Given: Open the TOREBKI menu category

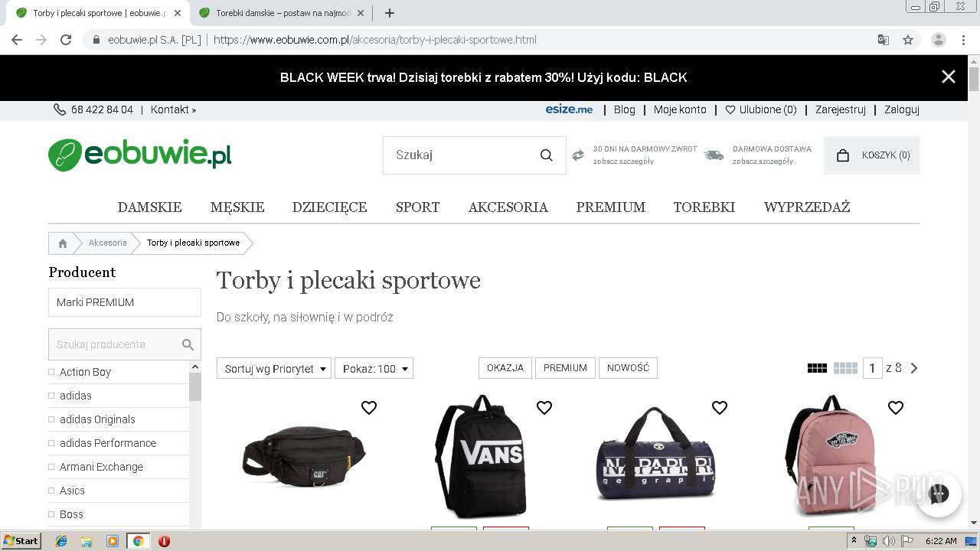Looking at the screenshot, I should [x=704, y=207].
